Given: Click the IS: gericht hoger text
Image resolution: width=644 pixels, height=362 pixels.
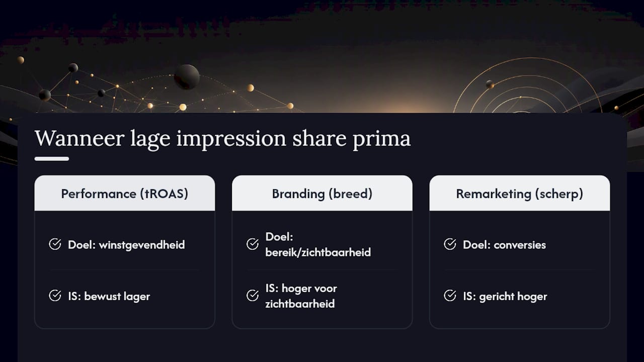Looking at the screenshot, I should pyautogui.click(x=505, y=296).
